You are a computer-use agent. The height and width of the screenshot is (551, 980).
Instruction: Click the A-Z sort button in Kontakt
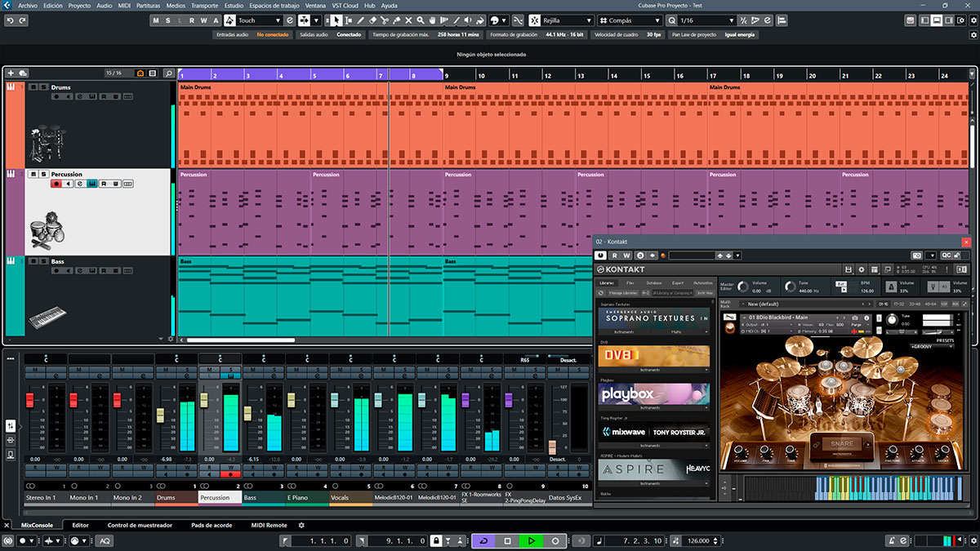[x=646, y=292]
